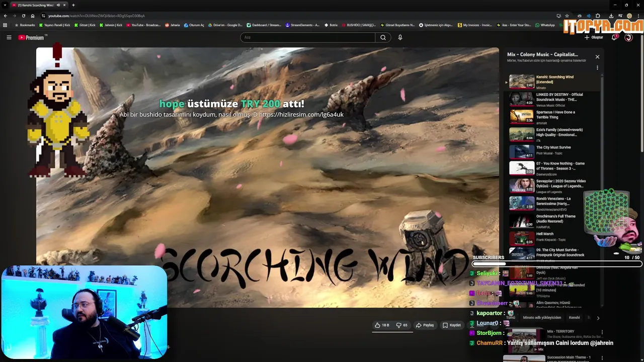The image size is (644, 362).
Task: Open the YouTube account avatar menu
Action: [628, 37]
